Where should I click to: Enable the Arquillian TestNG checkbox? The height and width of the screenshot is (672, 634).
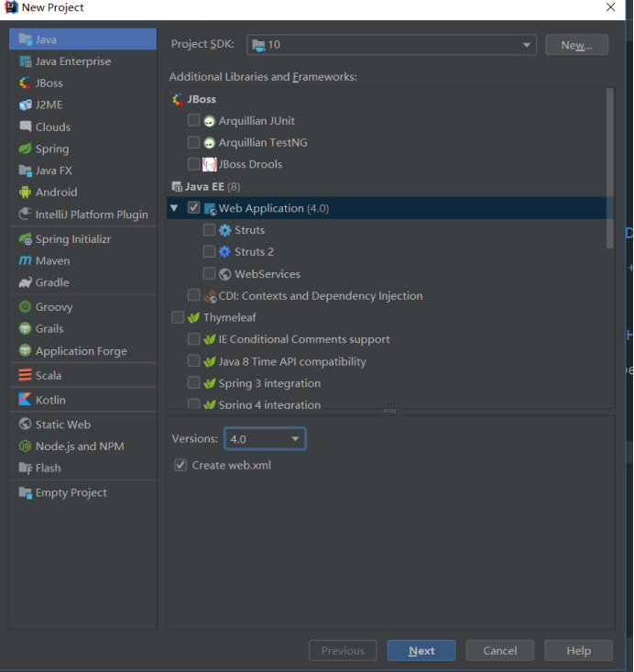coord(193,142)
